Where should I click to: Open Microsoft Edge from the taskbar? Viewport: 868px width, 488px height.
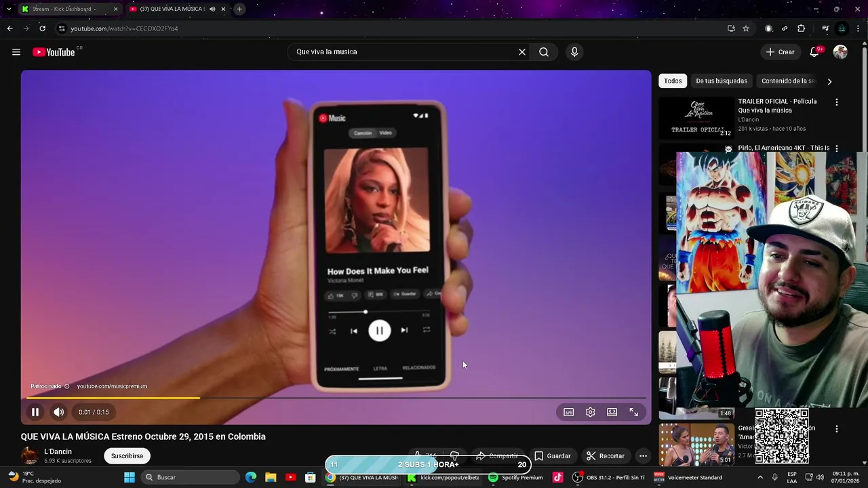[x=251, y=477]
